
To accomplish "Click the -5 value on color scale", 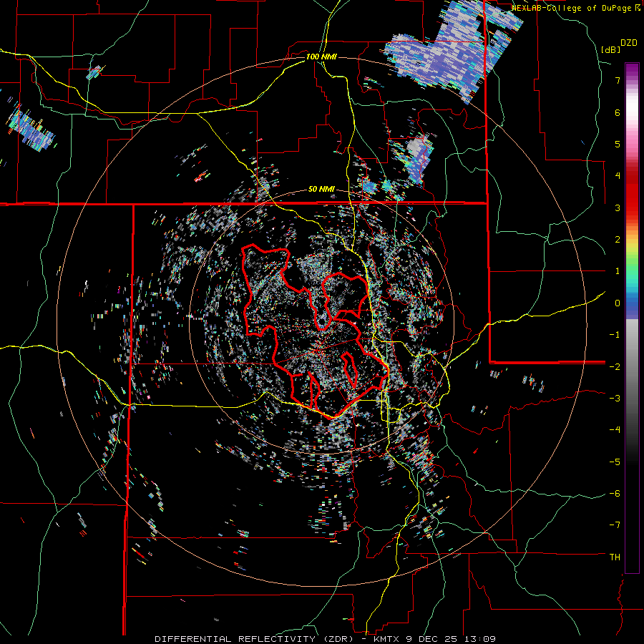I will [x=615, y=462].
